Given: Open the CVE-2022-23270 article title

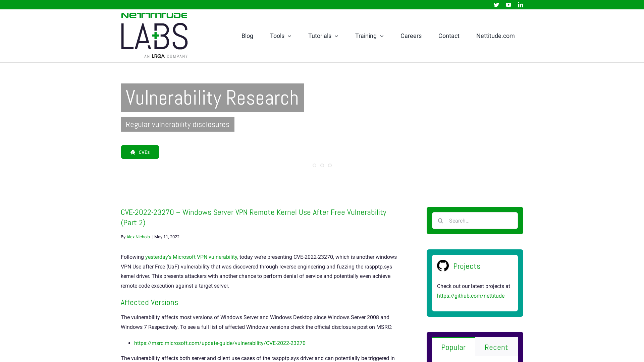Looking at the screenshot, I should (254, 217).
